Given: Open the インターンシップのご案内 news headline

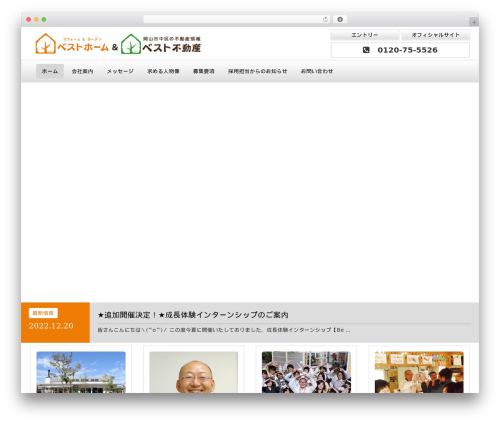Looking at the screenshot, I should 193,315.
